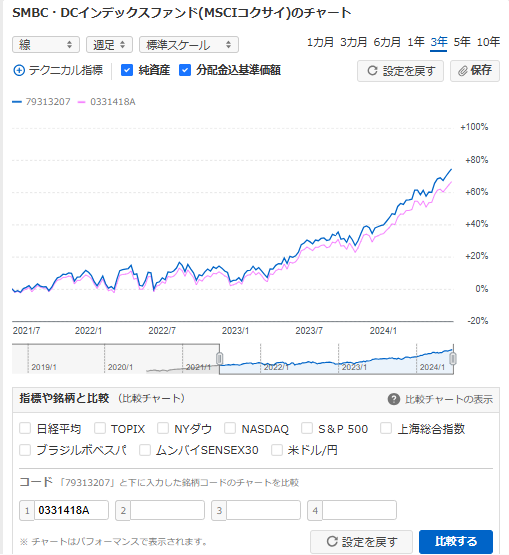The width and height of the screenshot is (509, 555).
Task: Click the 2019/1 area in range navigator
Action: [44, 367]
